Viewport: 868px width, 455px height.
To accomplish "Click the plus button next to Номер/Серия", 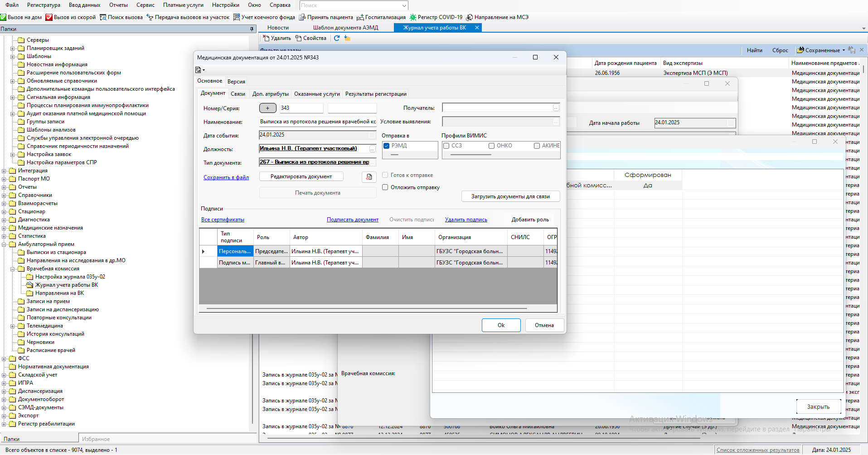I will coord(267,108).
